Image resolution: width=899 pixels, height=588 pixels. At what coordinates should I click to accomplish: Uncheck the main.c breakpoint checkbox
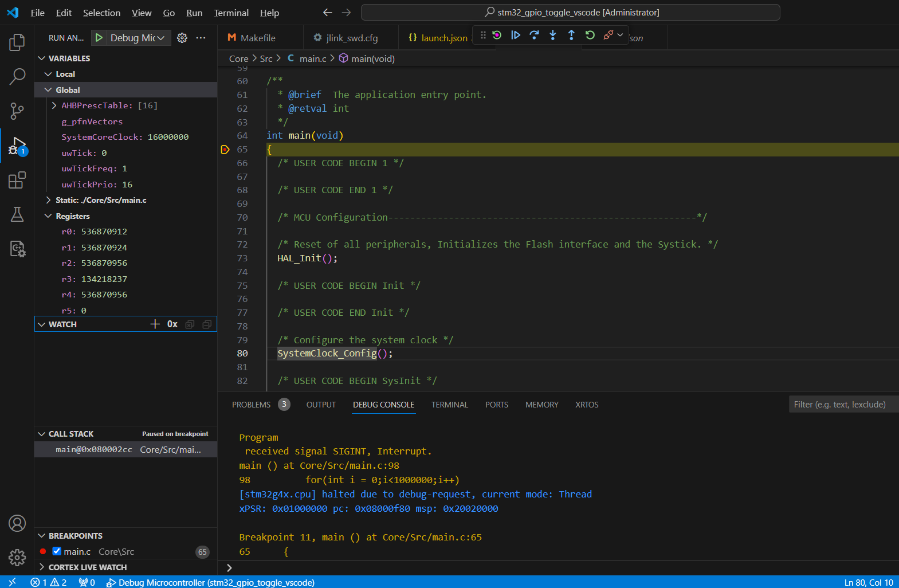coord(57,551)
